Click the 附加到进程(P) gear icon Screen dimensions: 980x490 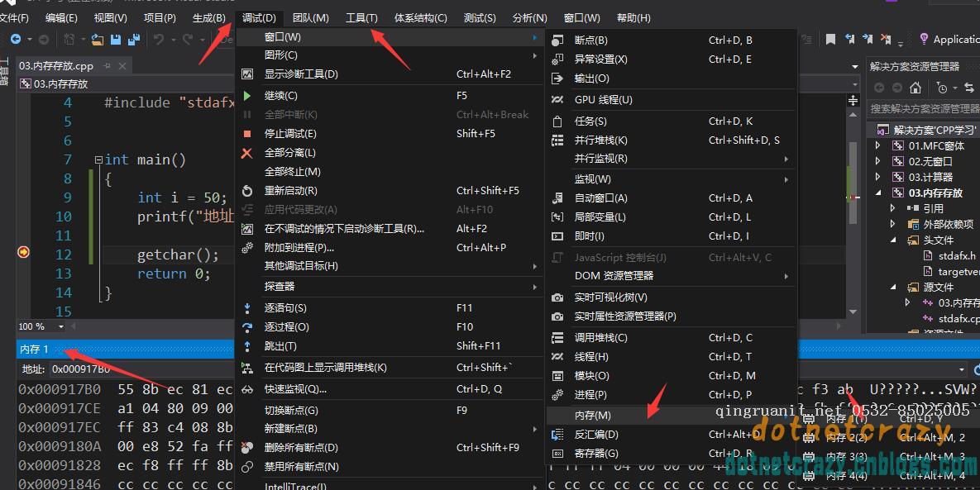[247, 248]
